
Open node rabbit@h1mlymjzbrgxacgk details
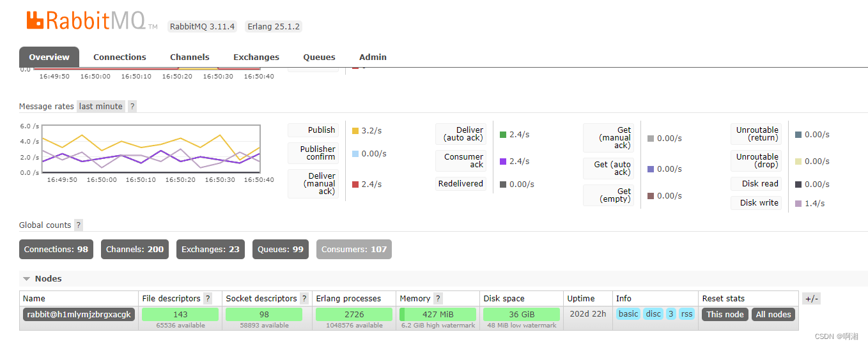point(79,314)
